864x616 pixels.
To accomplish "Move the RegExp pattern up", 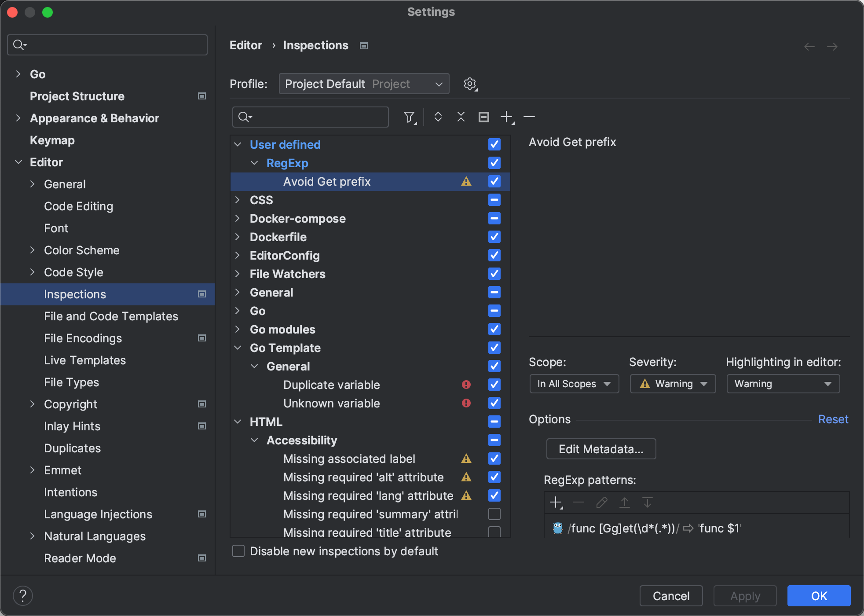I will point(624,502).
